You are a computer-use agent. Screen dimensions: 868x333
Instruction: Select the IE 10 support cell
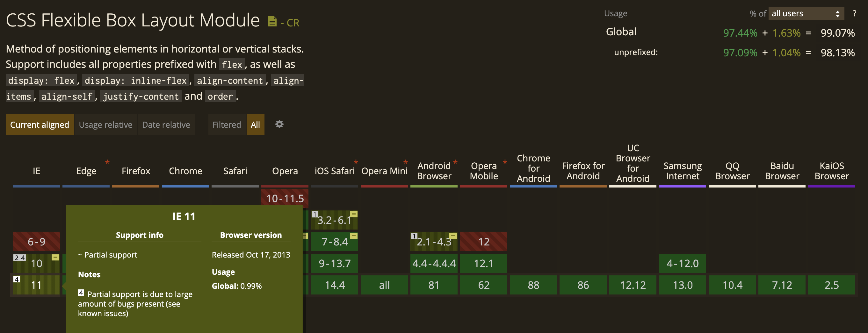36,263
